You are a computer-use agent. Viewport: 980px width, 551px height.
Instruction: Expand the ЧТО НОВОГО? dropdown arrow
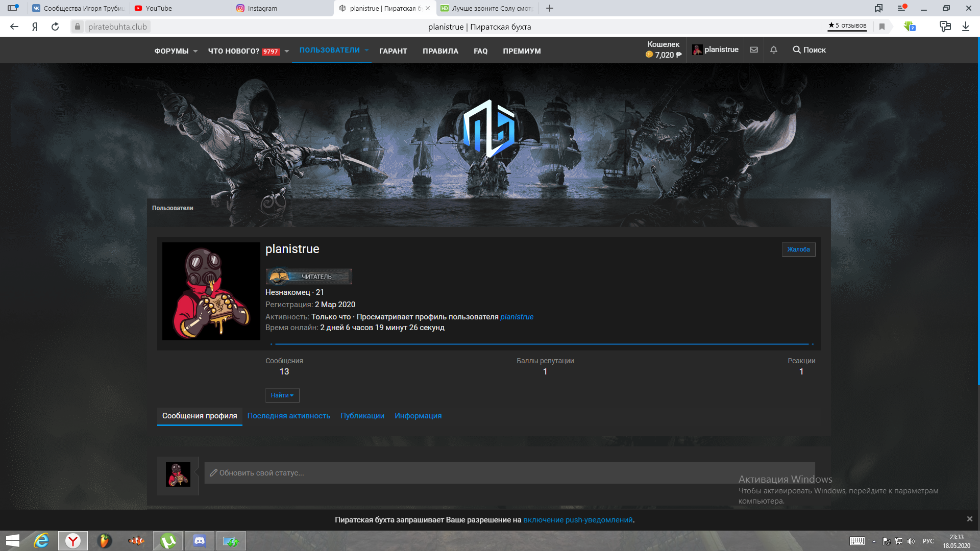287,51
